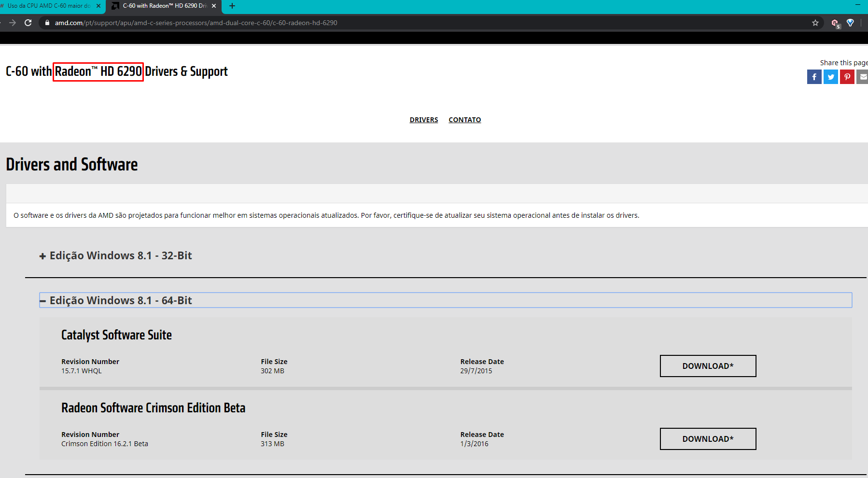The image size is (868, 478).
Task: Open the blue shield extension icon
Action: click(851, 23)
